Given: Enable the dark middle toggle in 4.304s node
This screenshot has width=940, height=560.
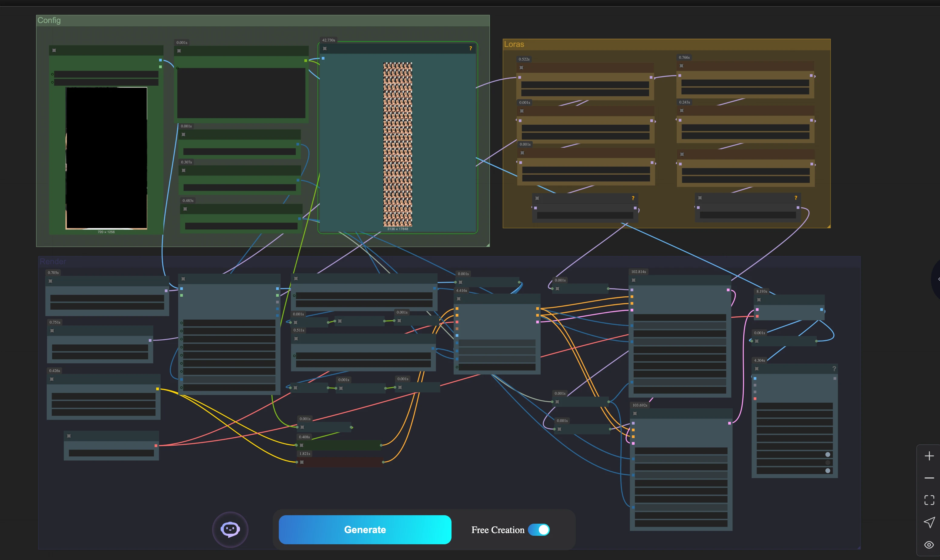Looking at the screenshot, I should coord(828,463).
